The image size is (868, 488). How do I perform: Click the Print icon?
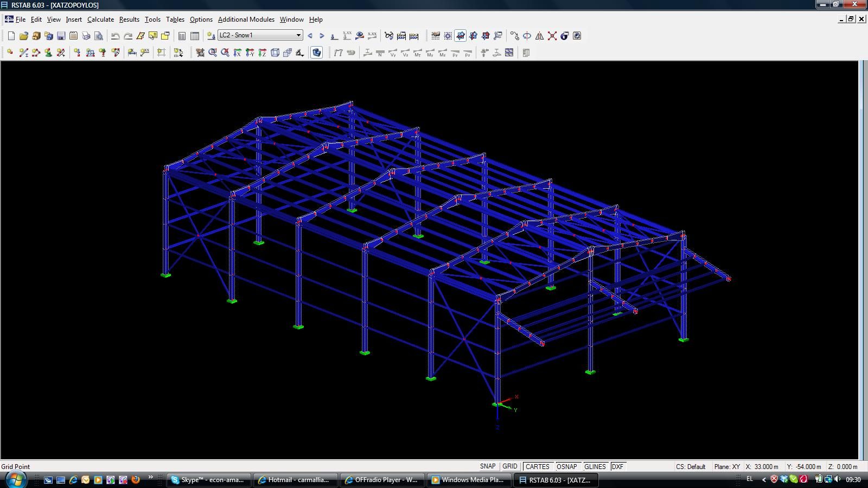click(x=86, y=36)
